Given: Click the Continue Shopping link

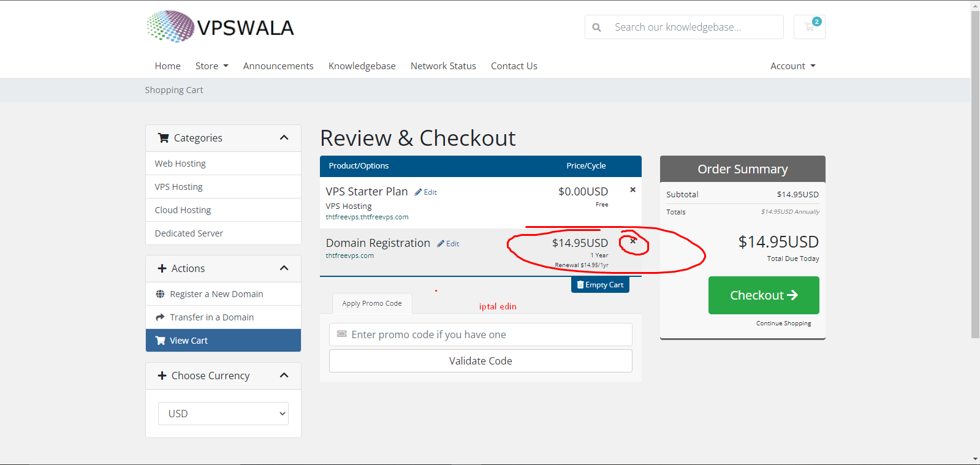Looking at the screenshot, I should 783,323.
